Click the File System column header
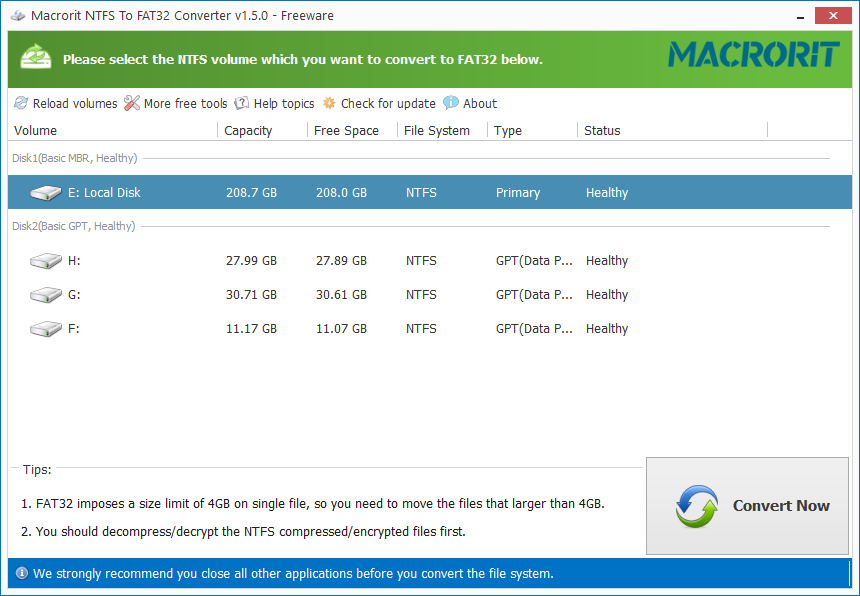This screenshot has height=596, width=860. pyautogui.click(x=438, y=130)
